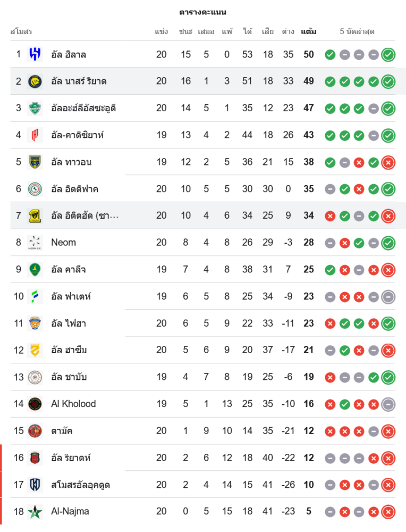Click Al Fateh's latest match draw icon
The image size is (406, 532).
point(388,296)
